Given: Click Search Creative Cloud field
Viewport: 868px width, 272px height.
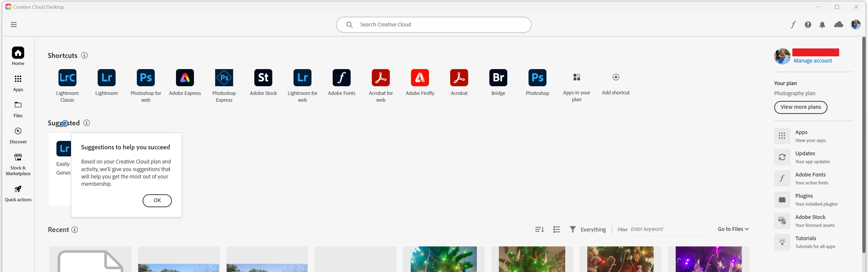Looking at the screenshot, I should click(434, 24).
